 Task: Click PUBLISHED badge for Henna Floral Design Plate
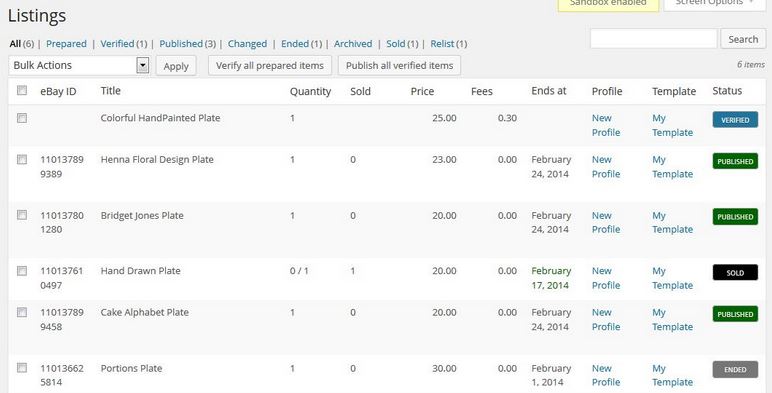click(x=735, y=161)
